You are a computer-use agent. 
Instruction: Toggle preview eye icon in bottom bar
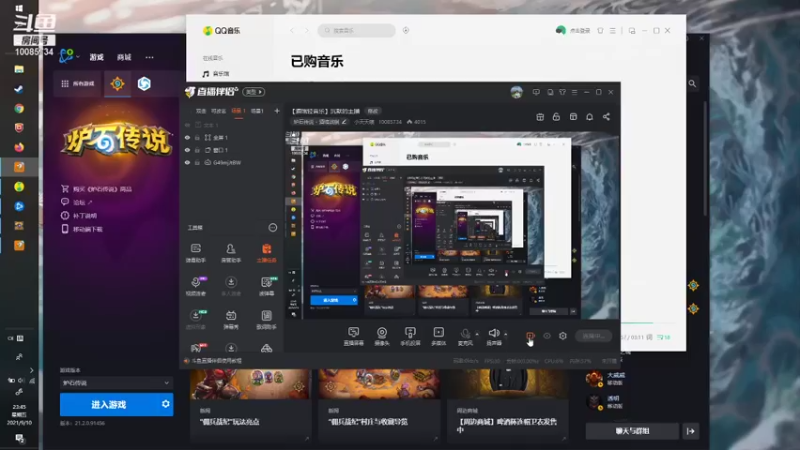(547, 336)
